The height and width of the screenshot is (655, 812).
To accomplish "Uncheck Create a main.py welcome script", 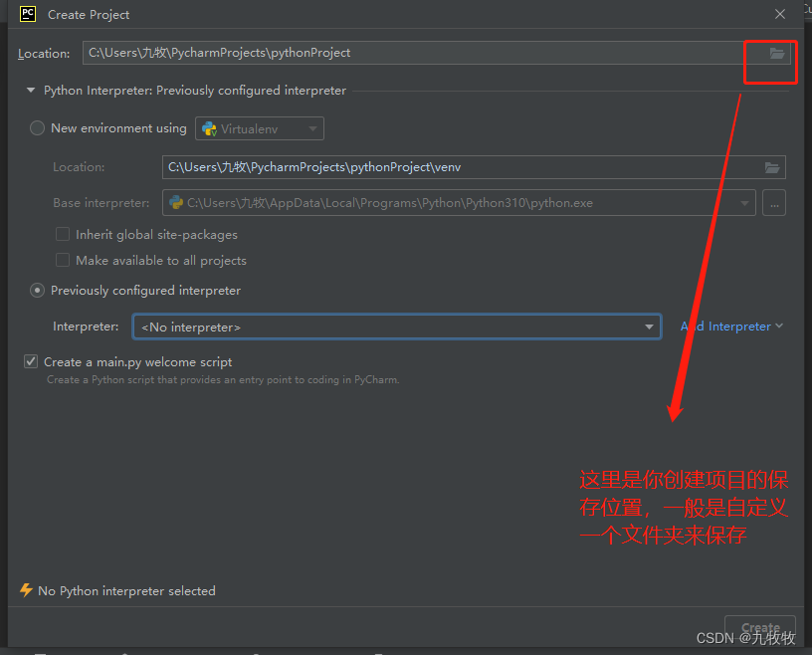I will [x=31, y=361].
